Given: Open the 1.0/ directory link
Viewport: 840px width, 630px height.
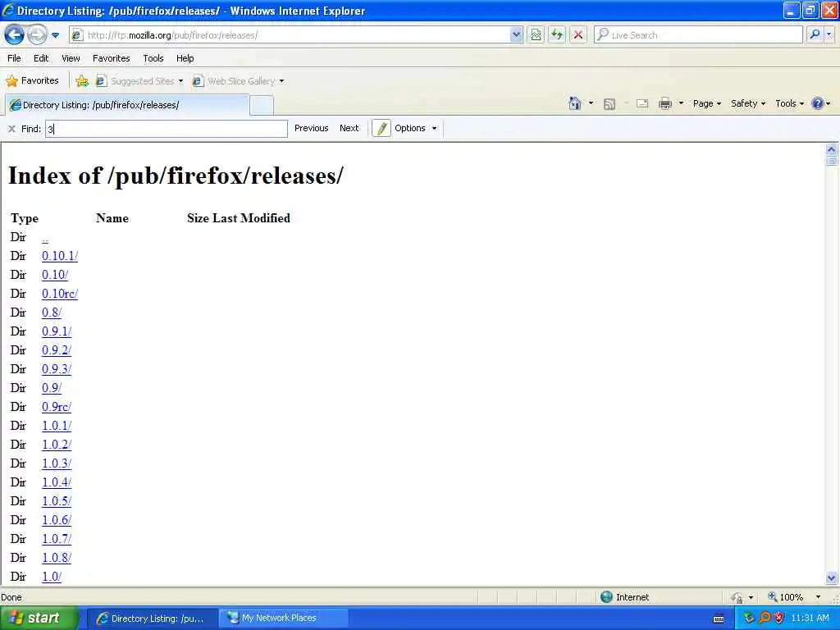Looking at the screenshot, I should tap(52, 577).
